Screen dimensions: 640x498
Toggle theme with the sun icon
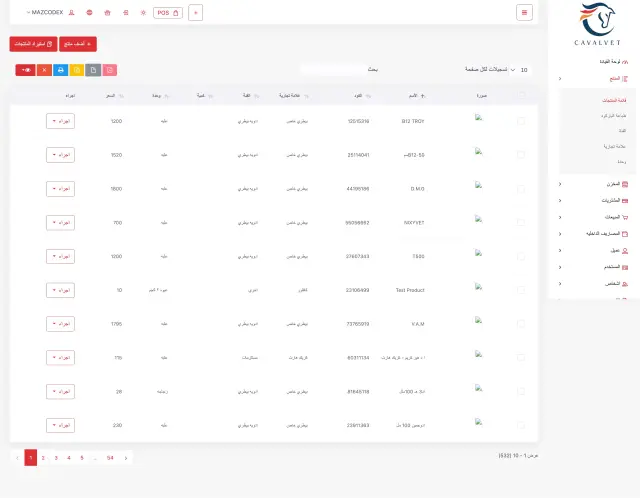click(143, 13)
